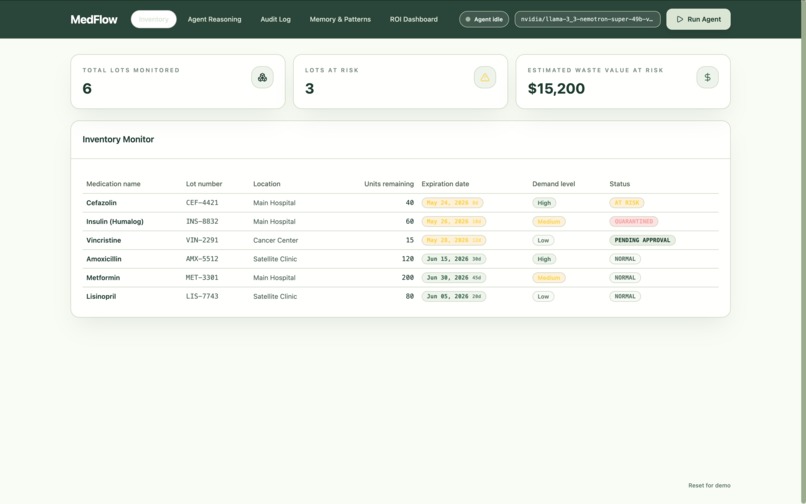Click the Inventory Monitor heading
Viewport: 806px width, 504px height.
118,139
